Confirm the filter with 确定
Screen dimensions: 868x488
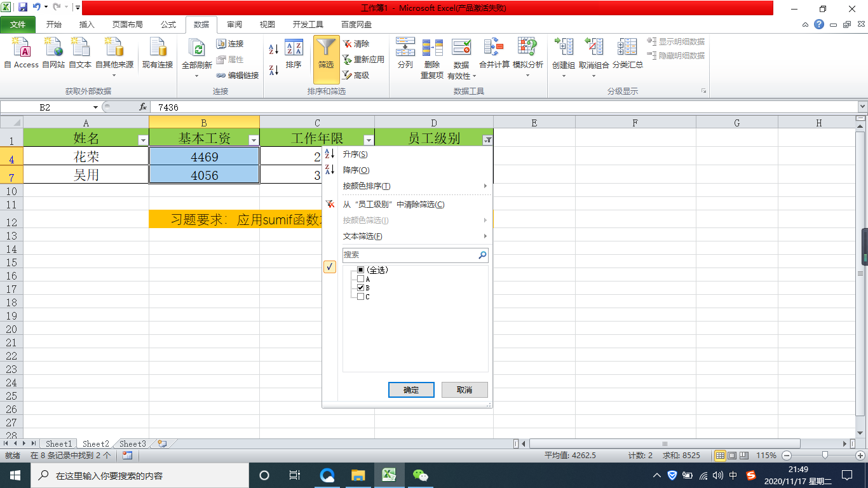coord(411,390)
